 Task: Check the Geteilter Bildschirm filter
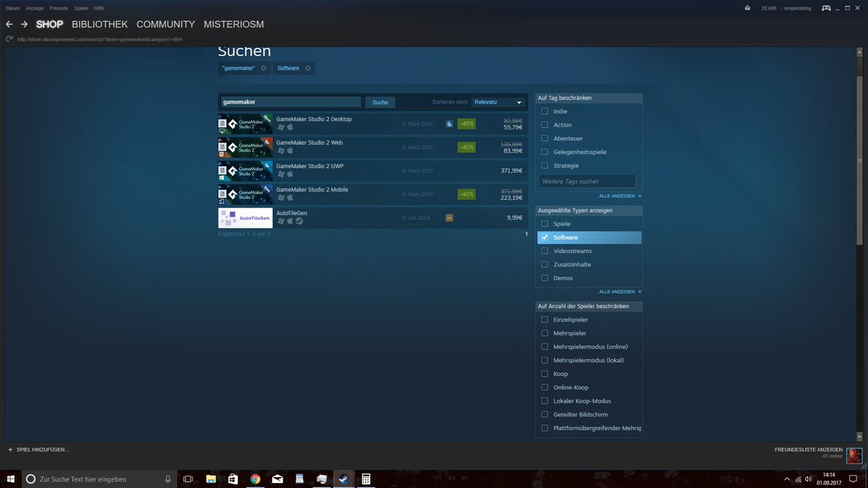(545, 414)
